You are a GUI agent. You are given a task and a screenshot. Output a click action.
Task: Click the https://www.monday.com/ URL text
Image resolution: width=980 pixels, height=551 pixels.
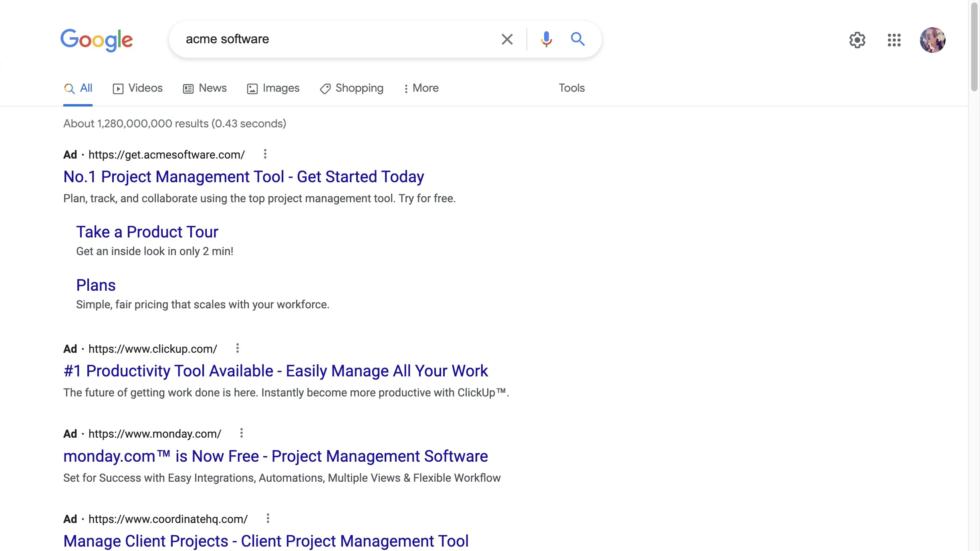pos(155,434)
